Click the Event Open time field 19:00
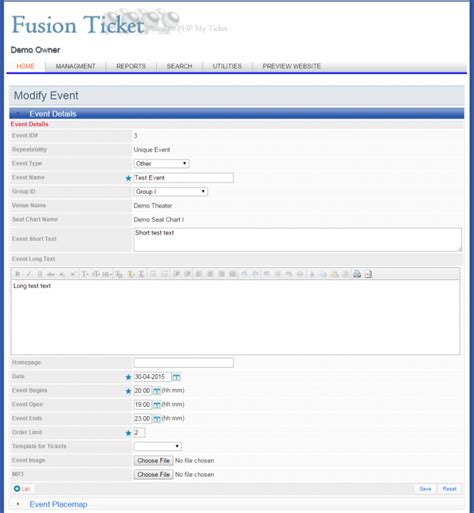The image size is (474, 513). 143,405
